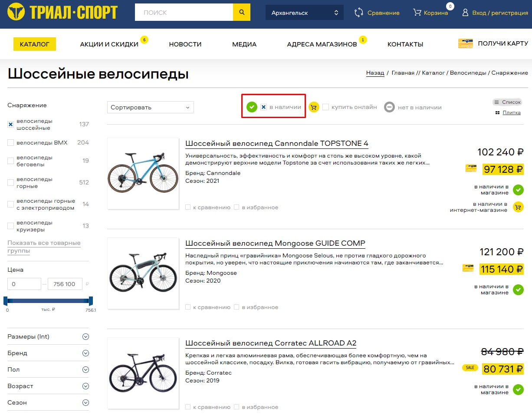This screenshot has height=415, width=532.
Task: Check the купить онлайн filter checkbox
Action: coord(325,107)
